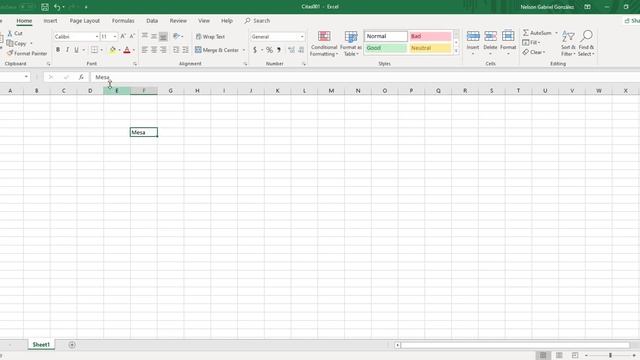This screenshot has width=640, height=360.
Task: Open the Clear menu
Action: pos(533,52)
